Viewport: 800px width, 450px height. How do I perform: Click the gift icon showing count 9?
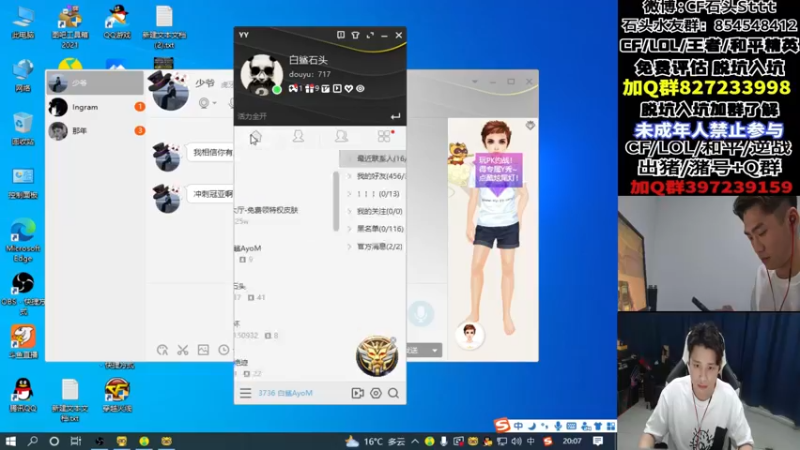tap(309, 89)
